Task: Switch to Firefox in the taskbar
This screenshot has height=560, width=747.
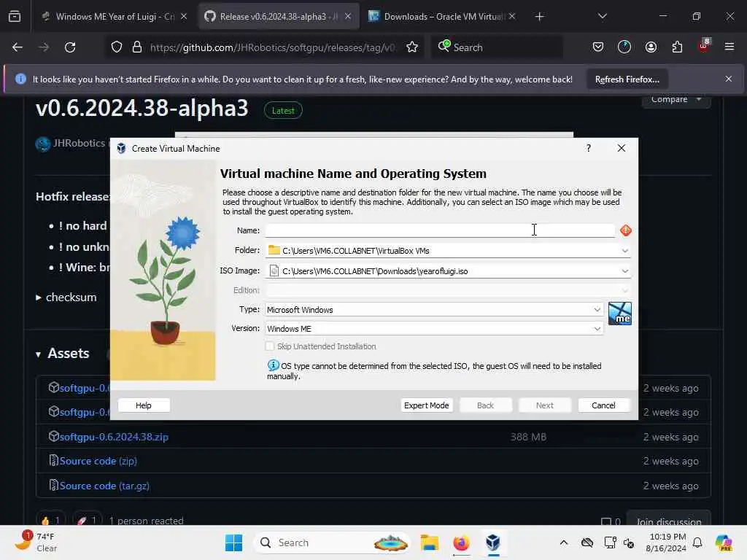Action: [x=461, y=542]
